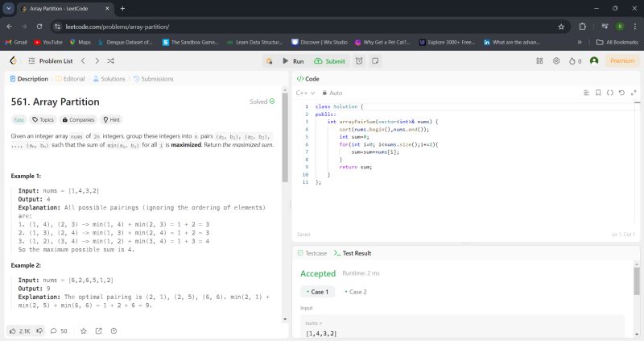Reload the page
Screen dimensions: 644x341
39,27
